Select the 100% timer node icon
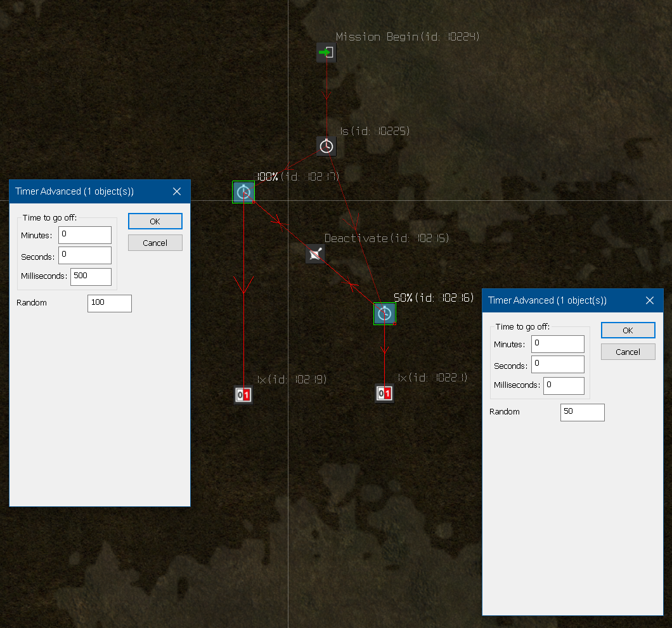Image resolution: width=672 pixels, height=628 pixels. pos(243,192)
